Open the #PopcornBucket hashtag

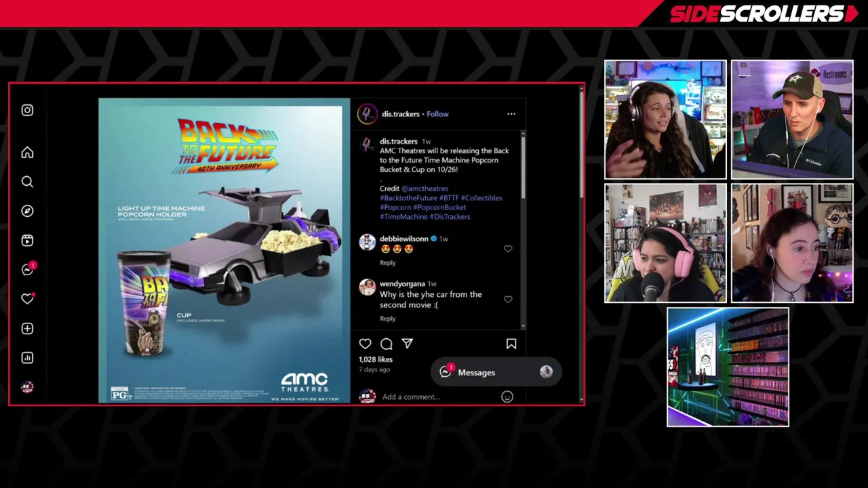coord(439,207)
